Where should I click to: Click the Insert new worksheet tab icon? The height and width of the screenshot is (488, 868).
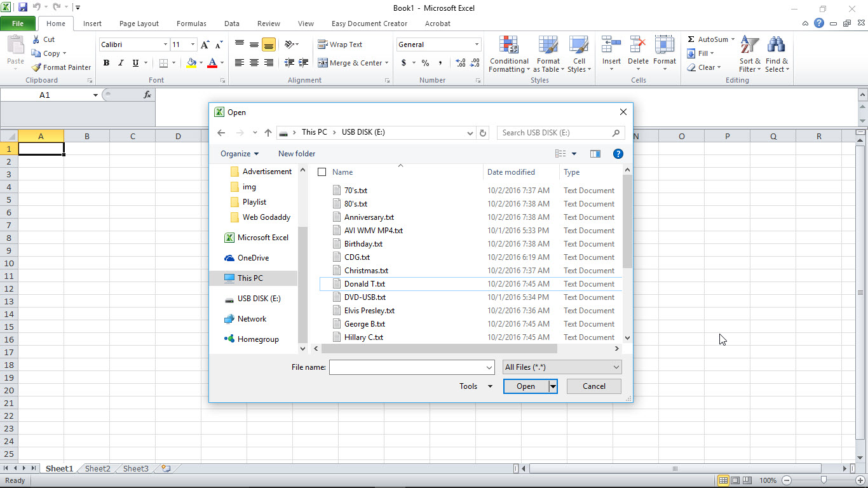pyautogui.click(x=166, y=468)
